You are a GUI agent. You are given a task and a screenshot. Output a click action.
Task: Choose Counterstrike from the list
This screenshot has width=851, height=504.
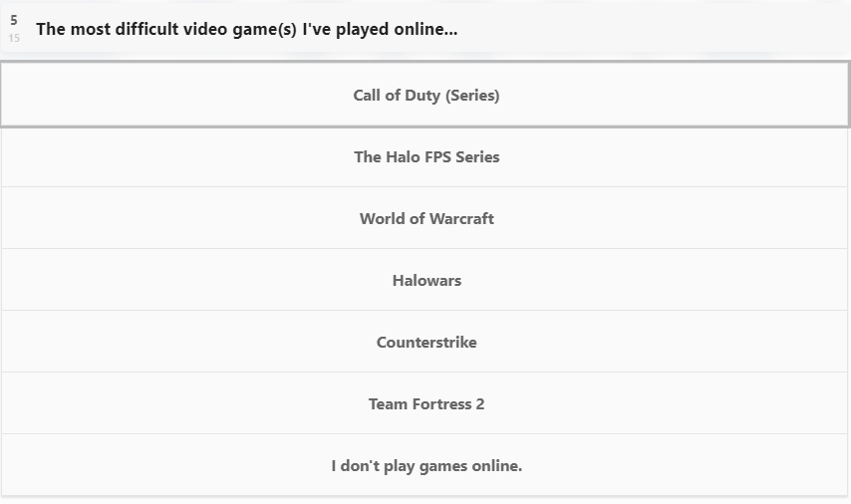425,342
